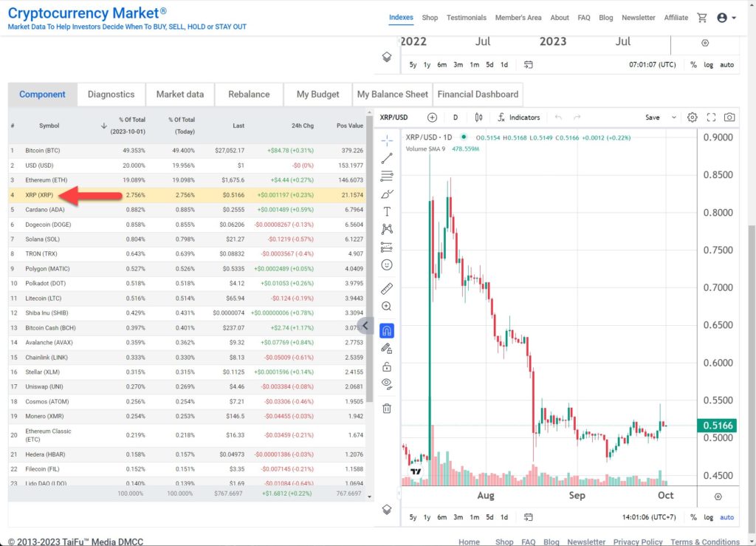Click go-to-date icon in lower chart
The width and height of the screenshot is (756, 546).
pos(529,517)
